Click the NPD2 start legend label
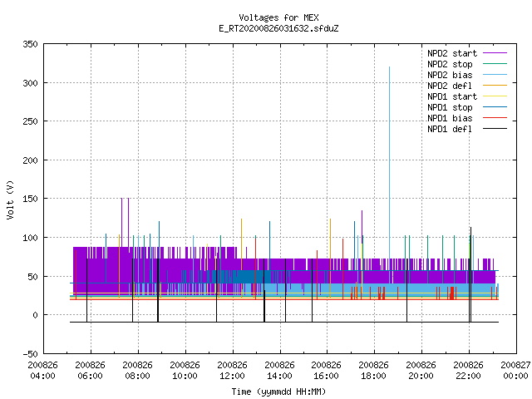The image size is (532, 399). (x=452, y=53)
